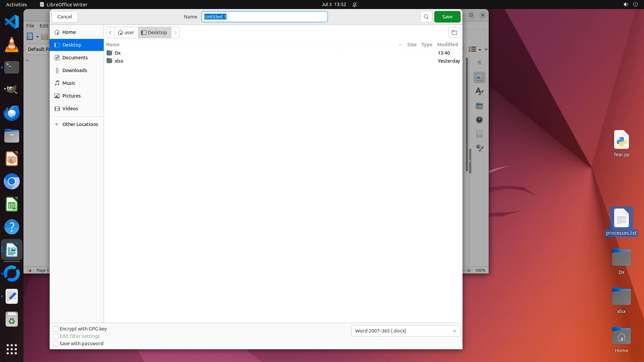This screenshot has width=644, height=362.
Task: Click the Name column sort arrow
Action: (x=400, y=45)
